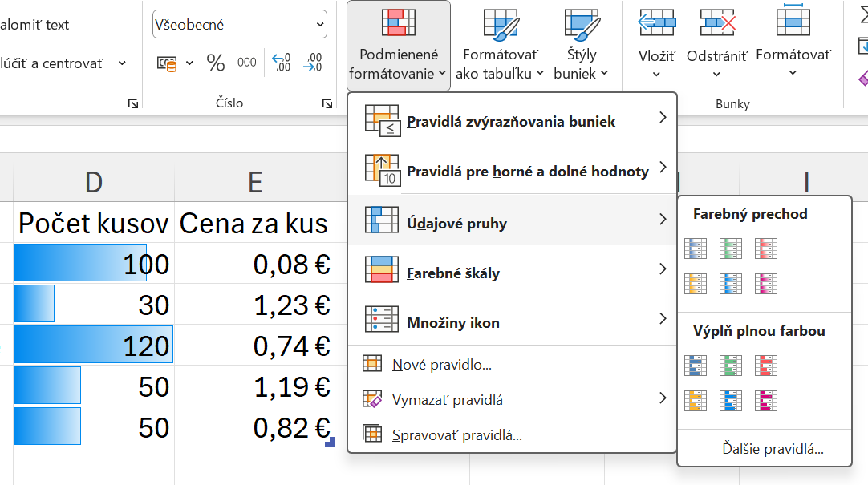Apply purple solid fill data bar
Screen dimensions: 868x485
pyautogui.click(x=766, y=401)
